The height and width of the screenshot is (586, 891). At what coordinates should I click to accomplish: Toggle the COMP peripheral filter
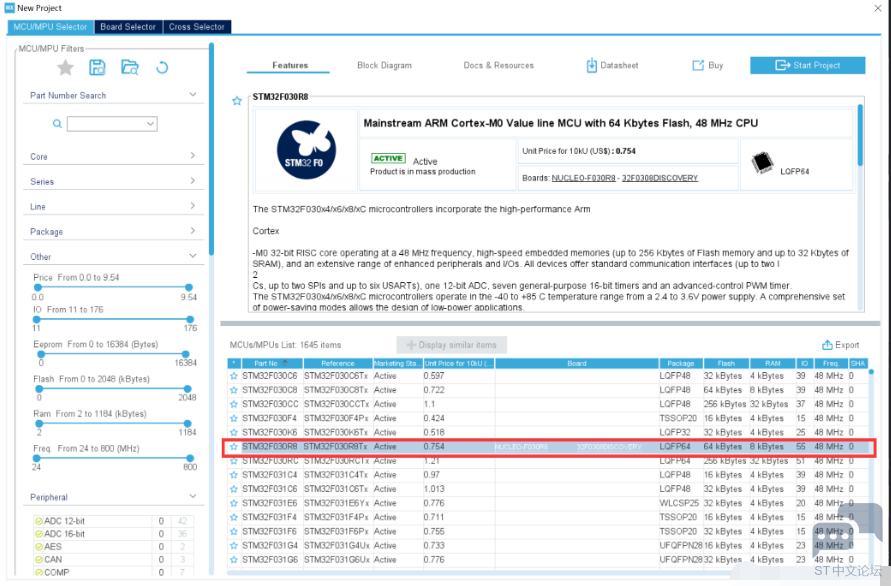pos(39,572)
